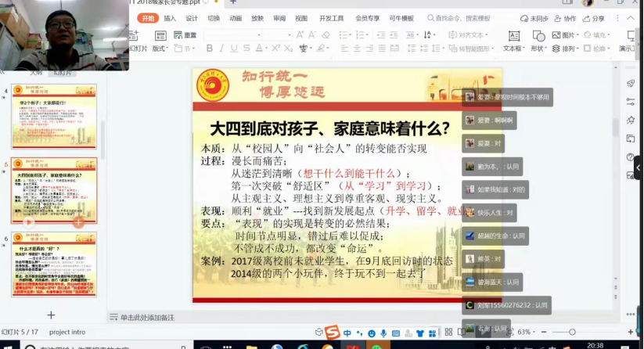Add a new slide with plus button

[x=51, y=315]
